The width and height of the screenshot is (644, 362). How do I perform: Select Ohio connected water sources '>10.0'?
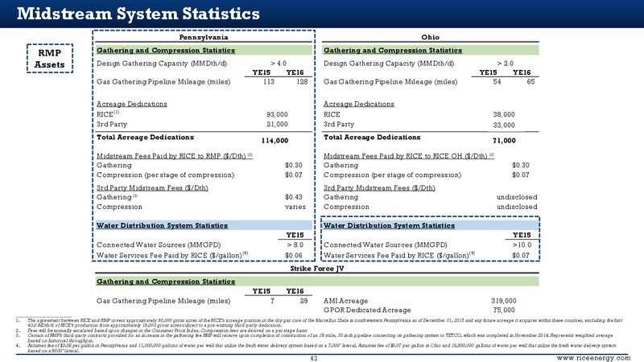coord(522,245)
